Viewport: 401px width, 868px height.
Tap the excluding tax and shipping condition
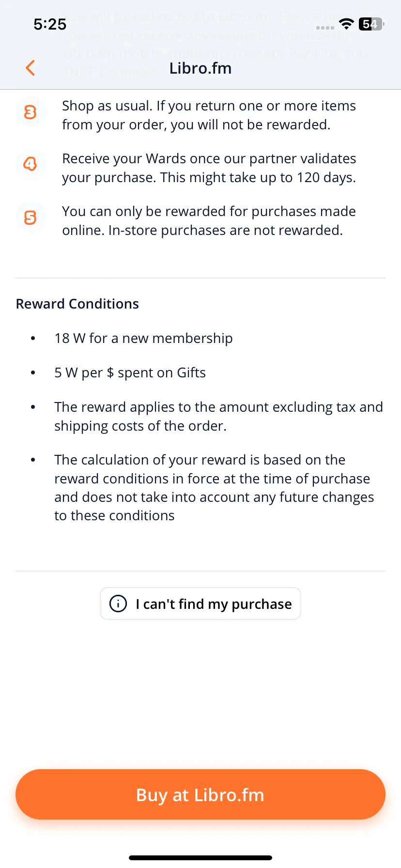[218, 416]
